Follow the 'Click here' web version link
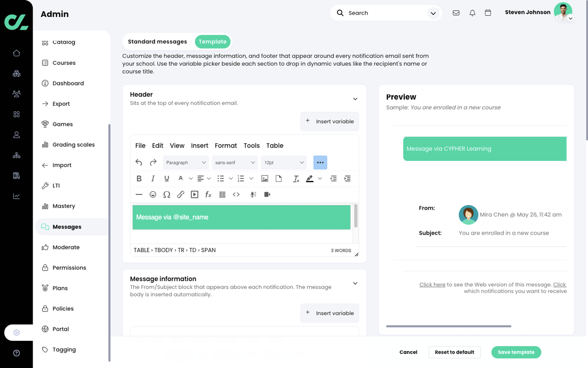This screenshot has width=588, height=368. [432, 285]
